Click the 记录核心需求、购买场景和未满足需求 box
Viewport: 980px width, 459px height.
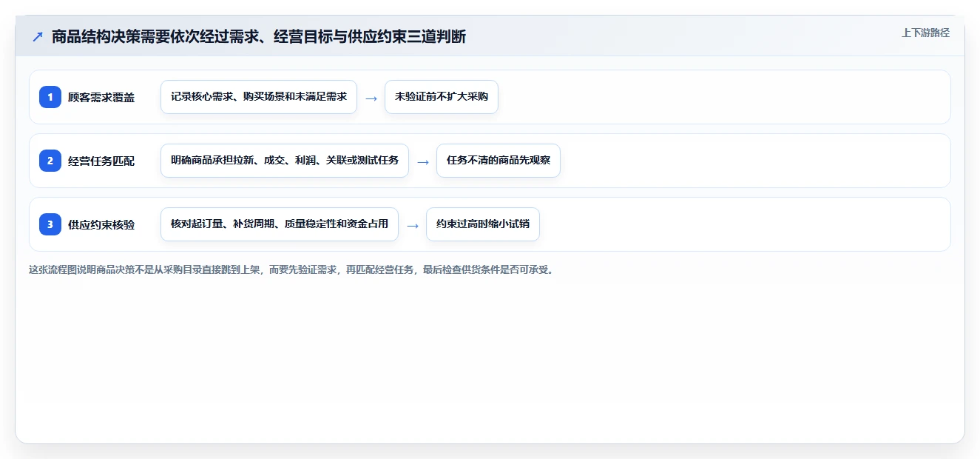pos(259,97)
